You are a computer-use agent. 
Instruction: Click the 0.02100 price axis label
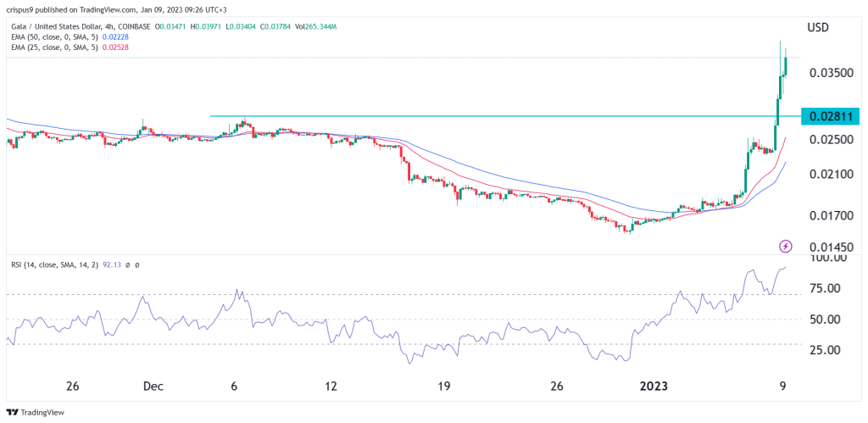coord(830,175)
